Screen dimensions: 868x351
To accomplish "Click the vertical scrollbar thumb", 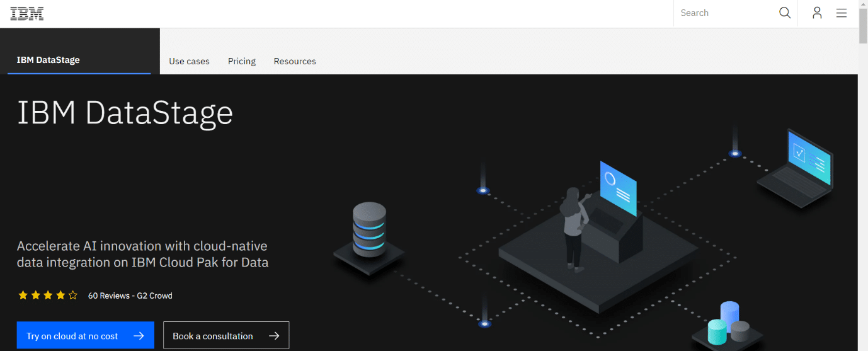I will click(863, 26).
